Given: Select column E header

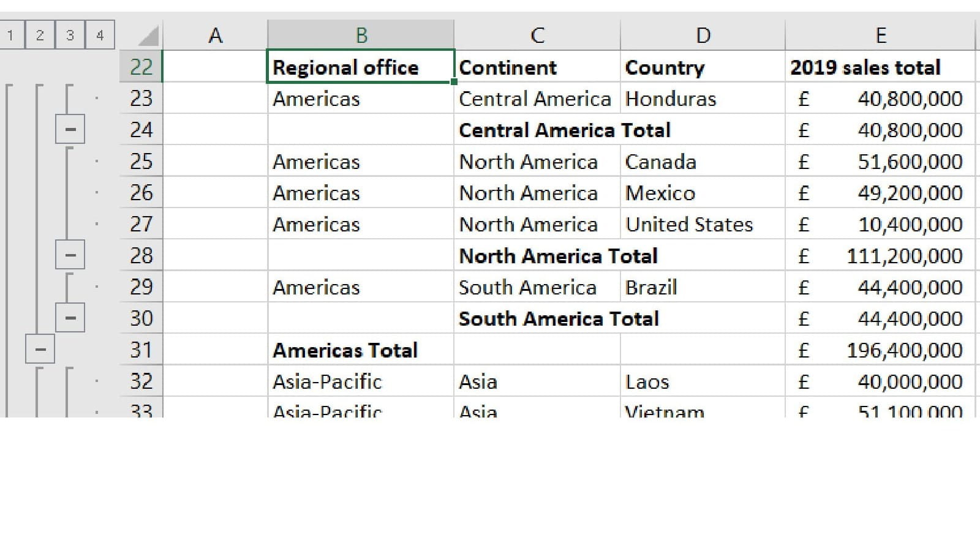Looking at the screenshot, I should point(880,36).
